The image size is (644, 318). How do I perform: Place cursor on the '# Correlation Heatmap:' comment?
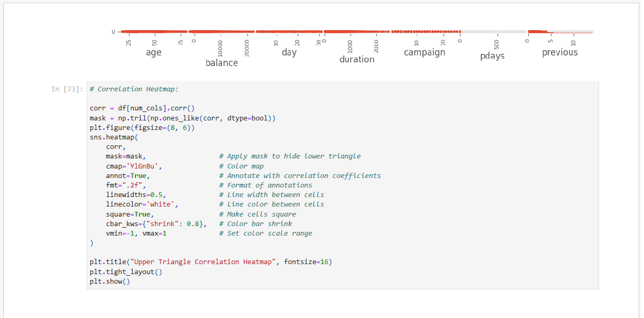[134, 89]
